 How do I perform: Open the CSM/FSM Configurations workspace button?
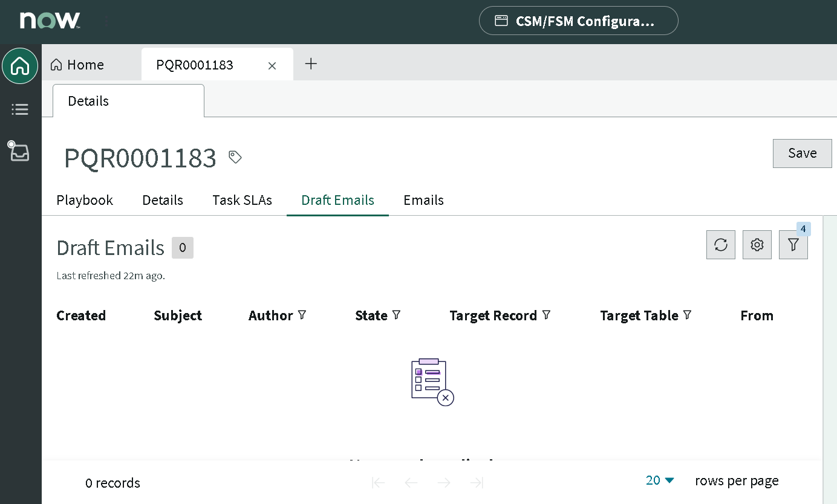578,20
